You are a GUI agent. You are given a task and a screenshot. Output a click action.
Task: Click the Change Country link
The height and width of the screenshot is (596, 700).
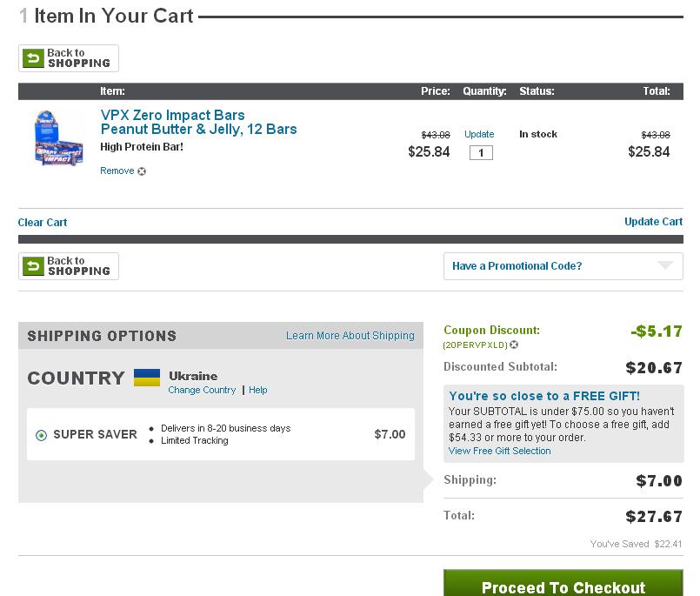[x=202, y=391]
